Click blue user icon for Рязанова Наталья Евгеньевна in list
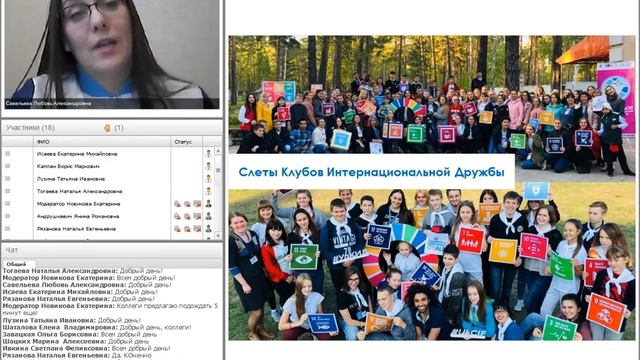640x360 pixels. pos(208,229)
